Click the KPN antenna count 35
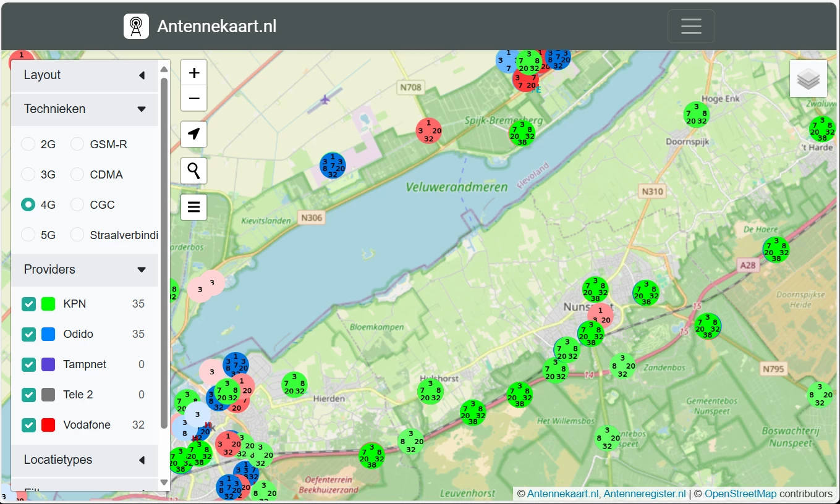 [x=138, y=304]
